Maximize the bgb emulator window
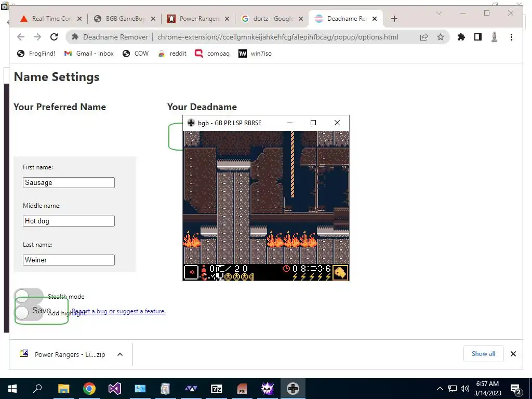This screenshot has height=399, width=532. click(313, 123)
